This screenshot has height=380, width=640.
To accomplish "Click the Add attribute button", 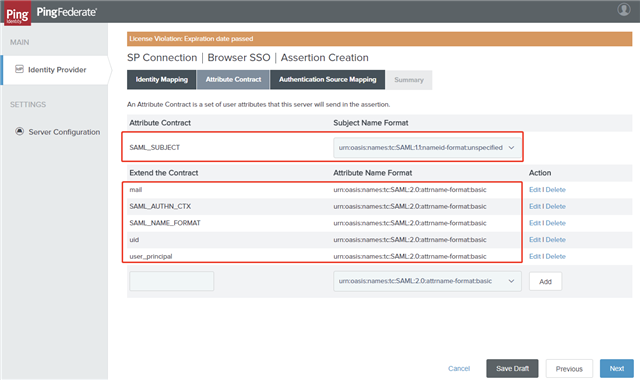I will [x=545, y=282].
